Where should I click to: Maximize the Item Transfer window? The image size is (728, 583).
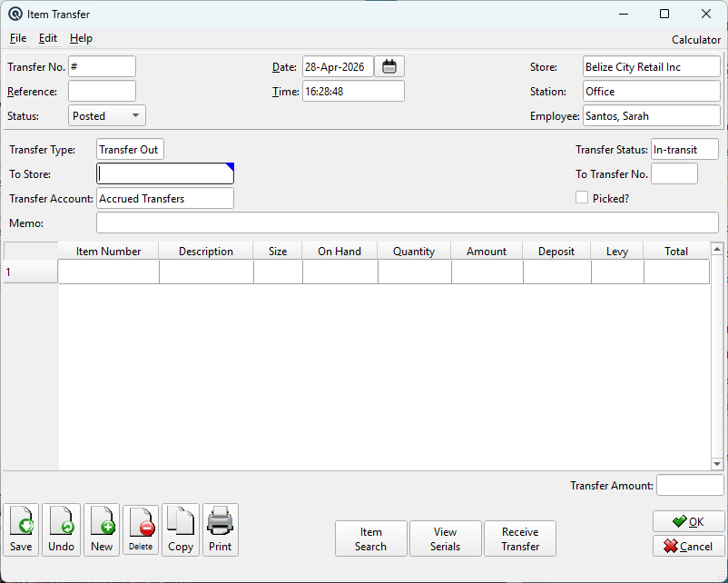tap(664, 14)
